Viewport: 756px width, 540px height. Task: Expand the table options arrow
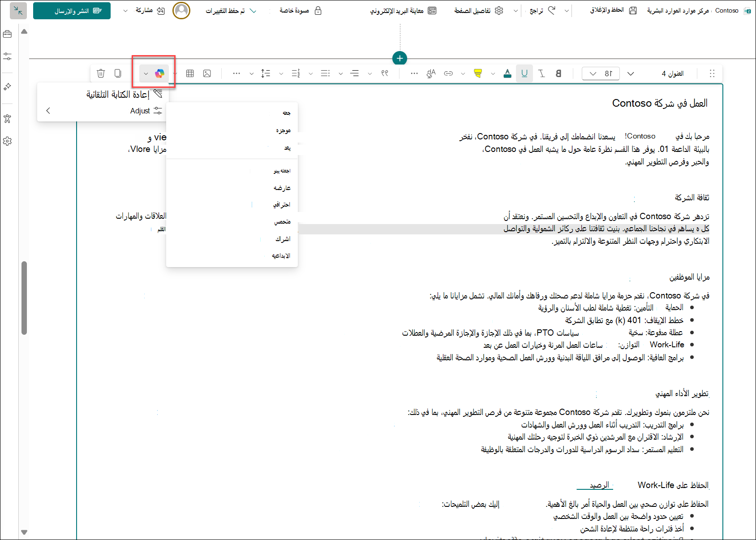(x=175, y=73)
